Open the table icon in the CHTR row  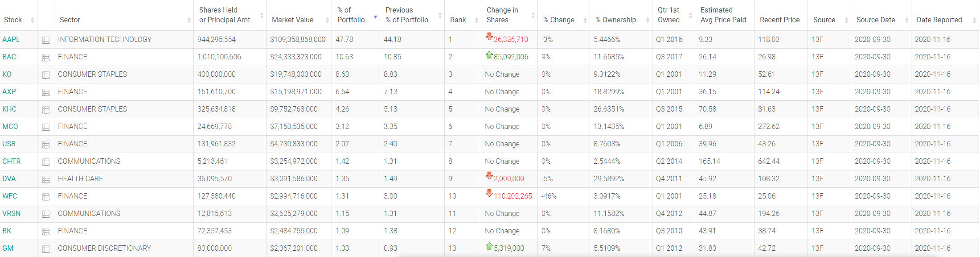pos(45,162)
